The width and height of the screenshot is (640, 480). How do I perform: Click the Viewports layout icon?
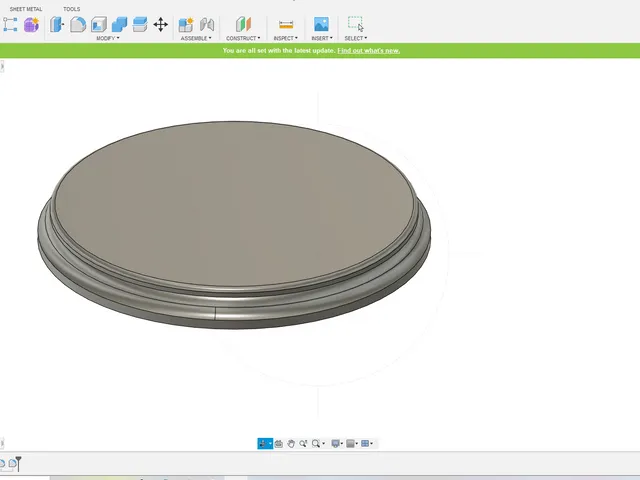(365, 443)
